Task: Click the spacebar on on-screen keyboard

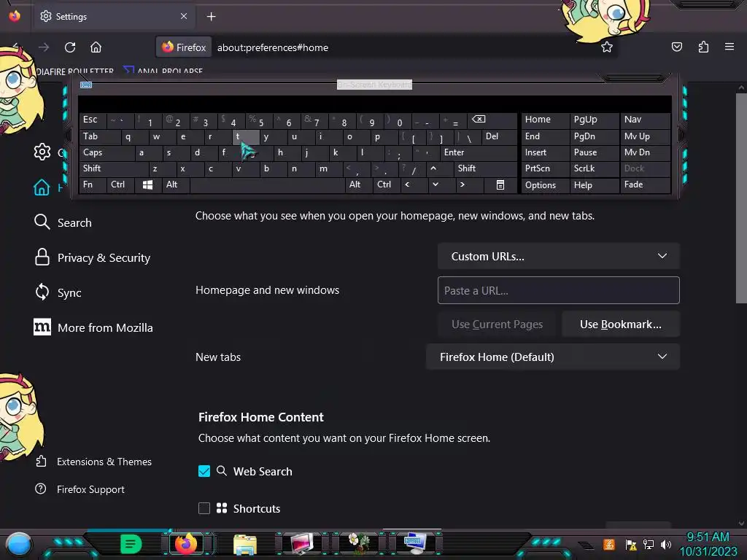Action: click(x=267, y=184)
